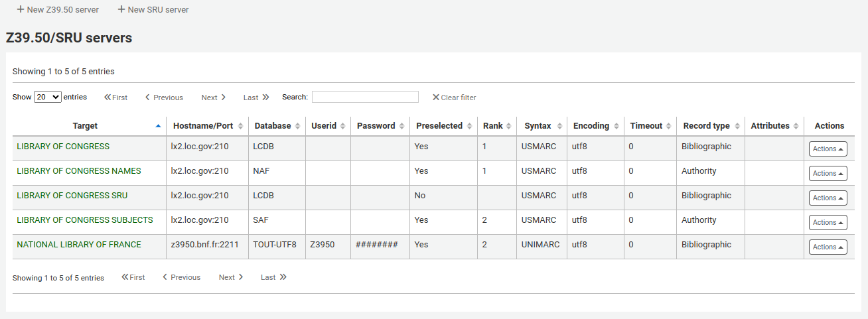Image resolution: width=868 pixels, height=319 pixels.
Task: Sort by Syntax column header
Action: click(x=542, y=126)
